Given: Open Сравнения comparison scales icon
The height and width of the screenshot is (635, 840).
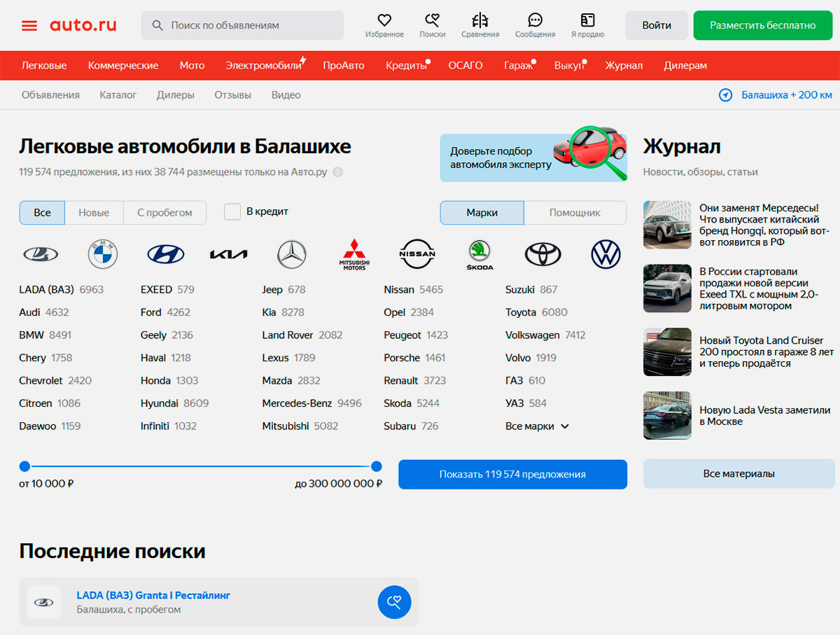Looking at the screenshot, I should pos(480,20).
